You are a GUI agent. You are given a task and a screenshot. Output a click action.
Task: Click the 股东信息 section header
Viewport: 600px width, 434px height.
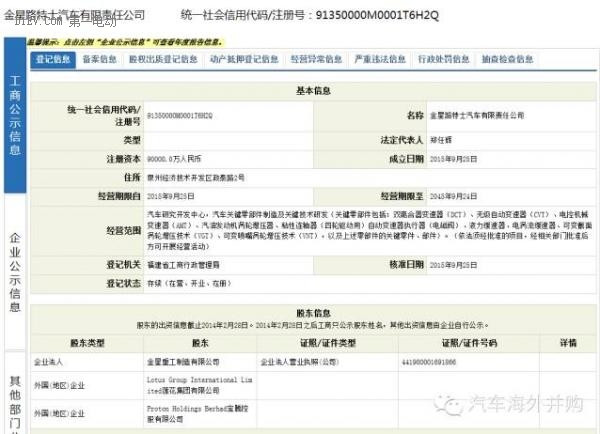coord(313,313)
